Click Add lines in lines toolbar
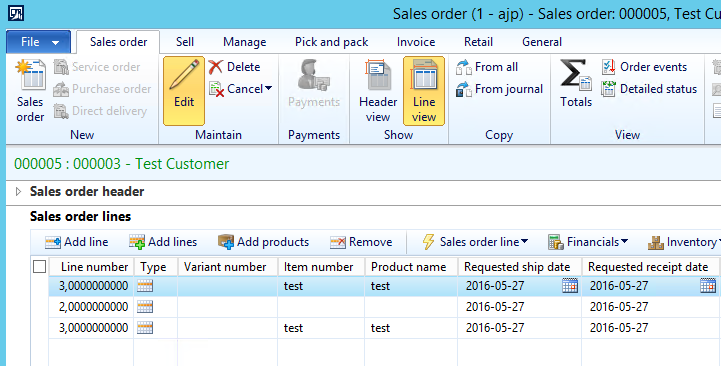Viewport: 721px width, 366px height. [163, 242]
